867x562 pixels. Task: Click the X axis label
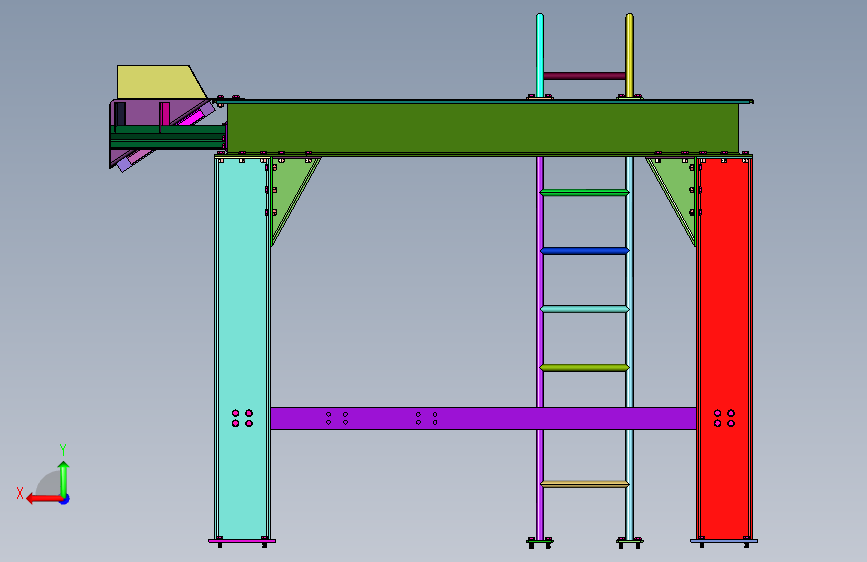click(x=20, y=493)
